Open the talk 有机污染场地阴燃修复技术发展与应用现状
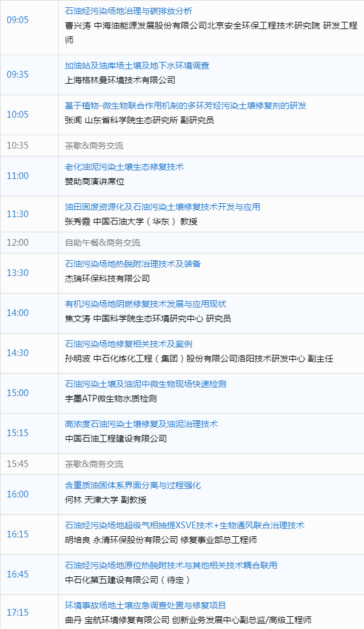 146,304
